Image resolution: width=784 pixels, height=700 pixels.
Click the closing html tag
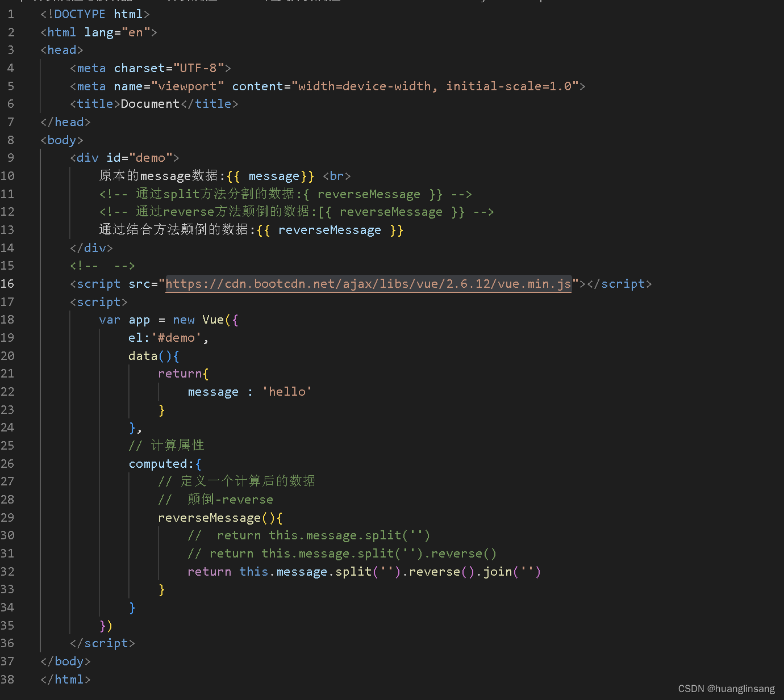point(65,680)
